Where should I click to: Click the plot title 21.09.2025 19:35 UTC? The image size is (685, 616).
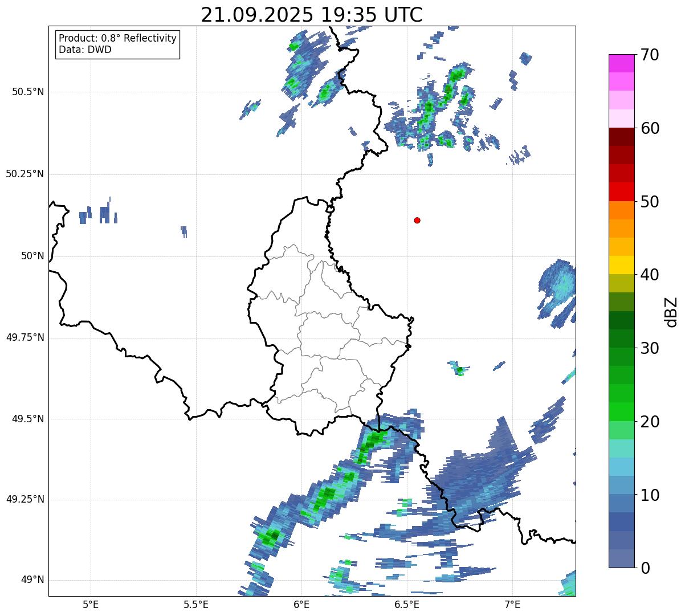(x=312, y=15)
